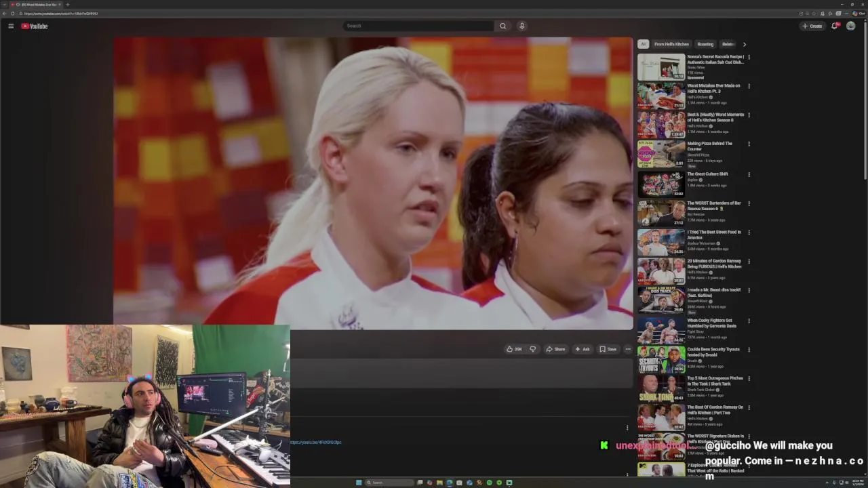Open the Create menu

coord(812,26)
